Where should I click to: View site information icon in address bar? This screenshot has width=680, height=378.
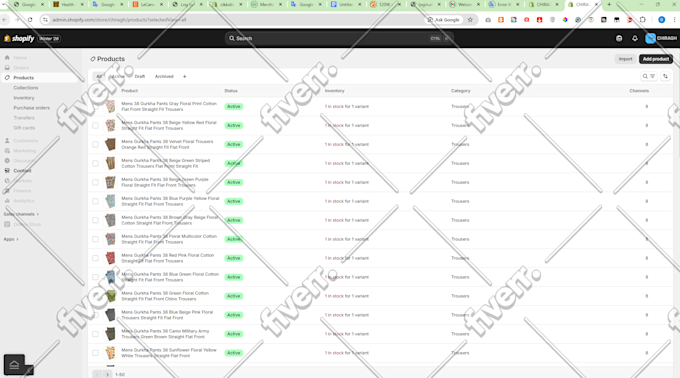[45, 20]
